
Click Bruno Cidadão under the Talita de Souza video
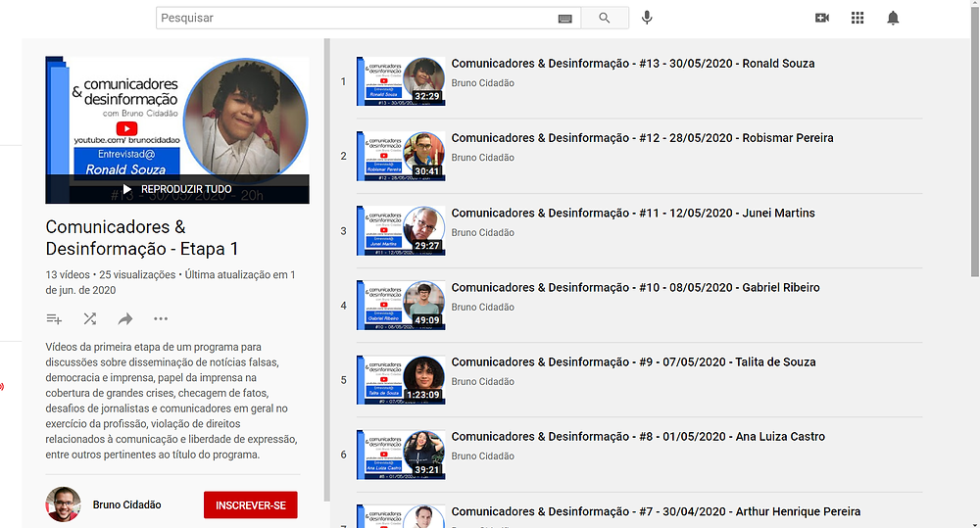click(482, 381)
